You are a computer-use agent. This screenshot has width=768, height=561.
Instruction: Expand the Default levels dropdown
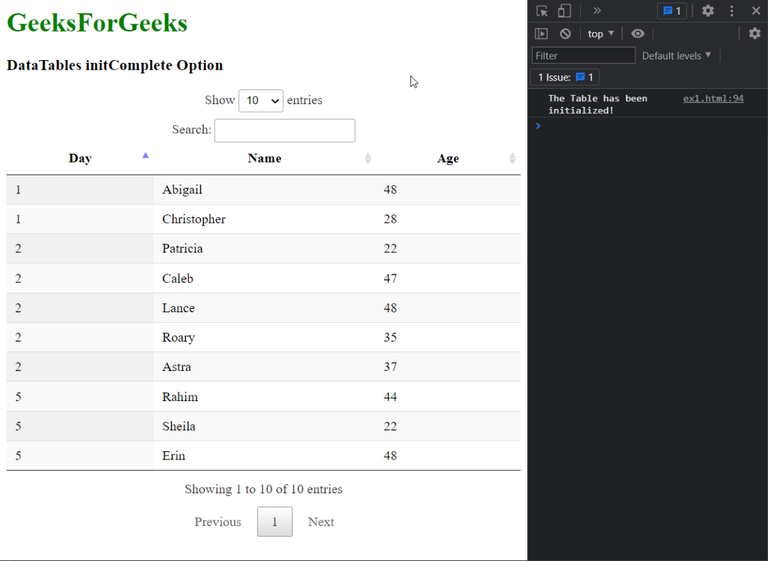(677, 56)
